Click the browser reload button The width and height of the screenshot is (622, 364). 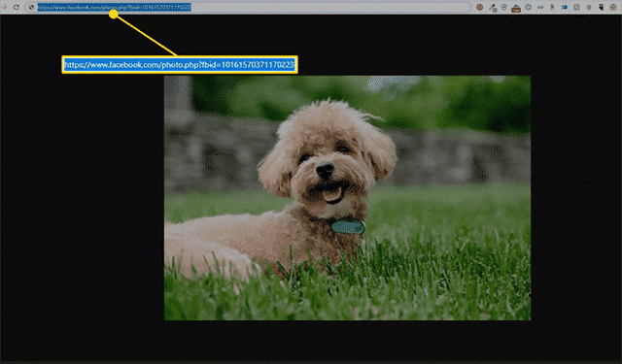click(17, 7)
